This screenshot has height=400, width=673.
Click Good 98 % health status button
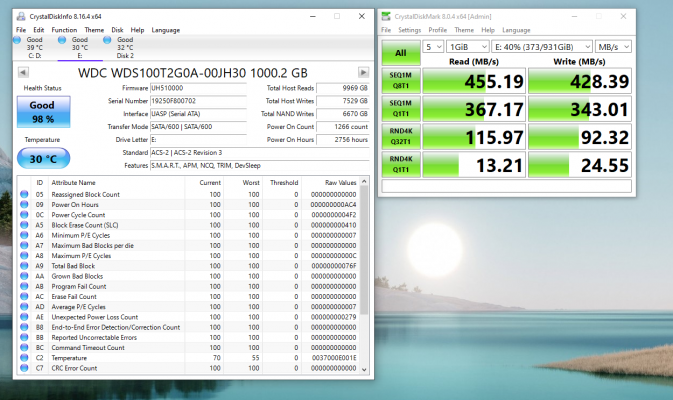[x=43, y=112]
